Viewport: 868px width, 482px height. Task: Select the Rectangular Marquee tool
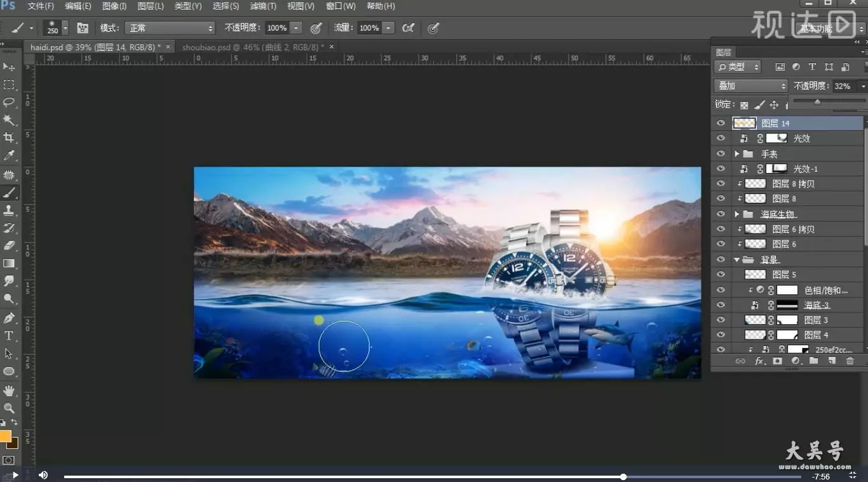coord(9,85)
